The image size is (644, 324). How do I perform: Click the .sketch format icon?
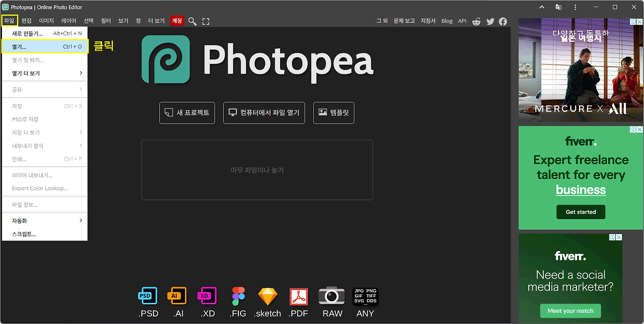point(268,296)
